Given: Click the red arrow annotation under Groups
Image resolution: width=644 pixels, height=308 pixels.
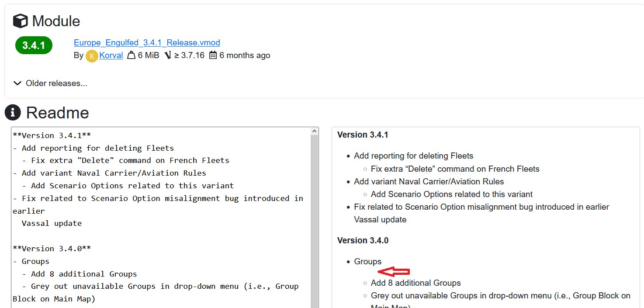Looking at the screenshot, I should (x=393, y=272).
